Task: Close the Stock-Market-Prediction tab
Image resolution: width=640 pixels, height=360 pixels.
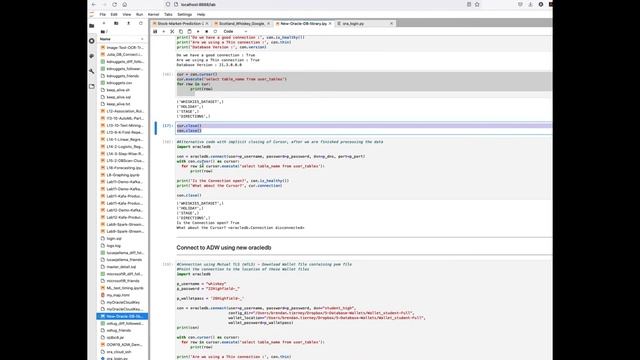Action: pos(207,24)
